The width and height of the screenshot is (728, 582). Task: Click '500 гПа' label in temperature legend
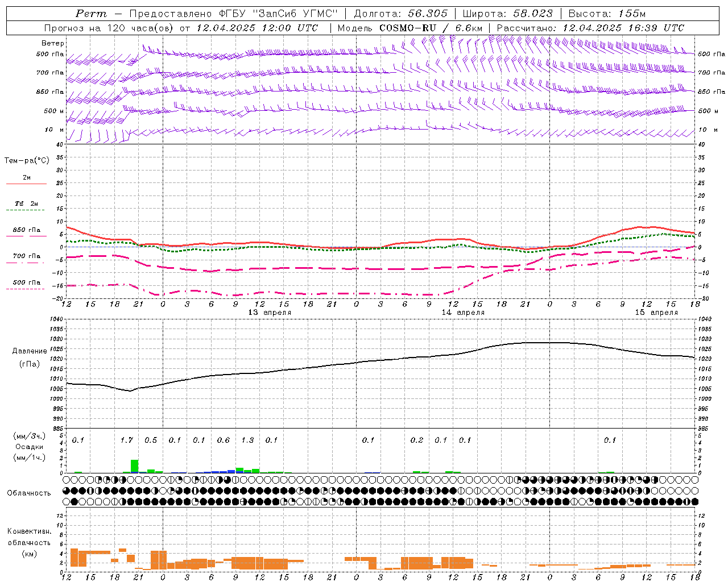click(x=27, y=282)
